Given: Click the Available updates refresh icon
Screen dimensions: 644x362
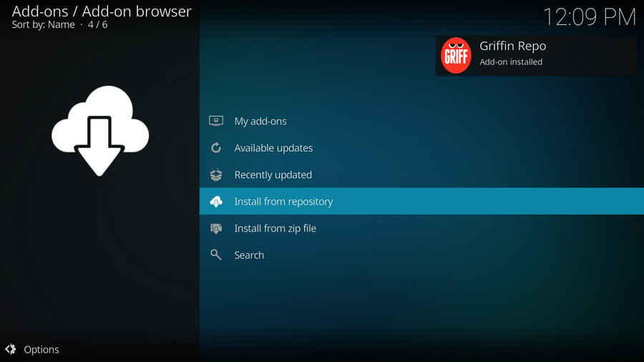Looking at the screenshot, I should pos(216,148).
